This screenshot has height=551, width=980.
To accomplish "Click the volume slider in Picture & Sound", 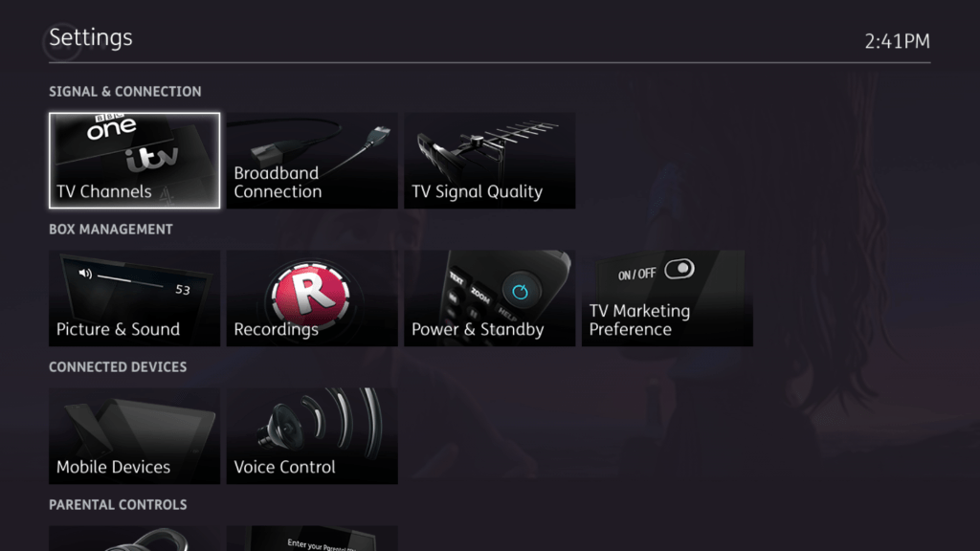I will point(130,280).
